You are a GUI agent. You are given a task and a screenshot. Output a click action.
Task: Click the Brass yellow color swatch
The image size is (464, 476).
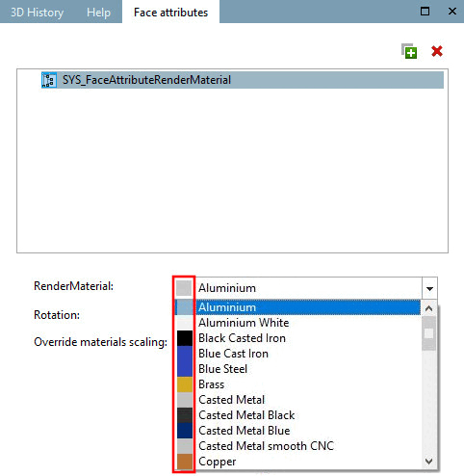pyautogui.click(x=185, y=384)
